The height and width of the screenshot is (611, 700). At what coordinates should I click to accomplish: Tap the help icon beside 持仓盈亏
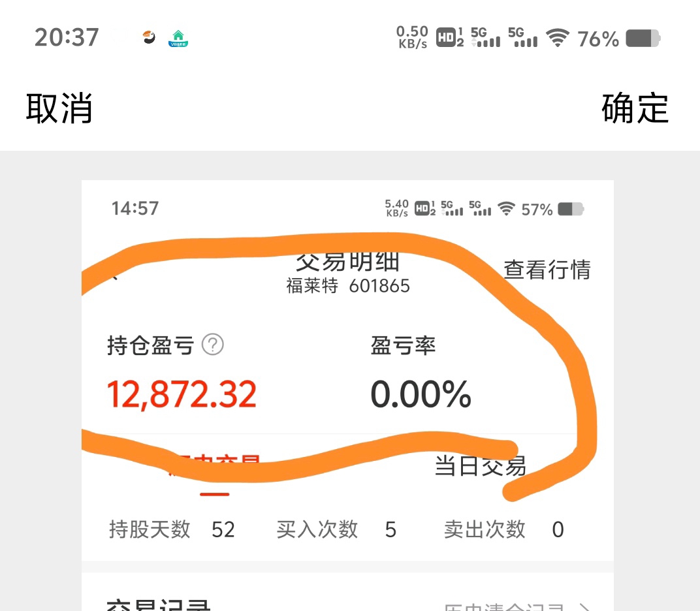pyautogui.click(x=212, y=345)
